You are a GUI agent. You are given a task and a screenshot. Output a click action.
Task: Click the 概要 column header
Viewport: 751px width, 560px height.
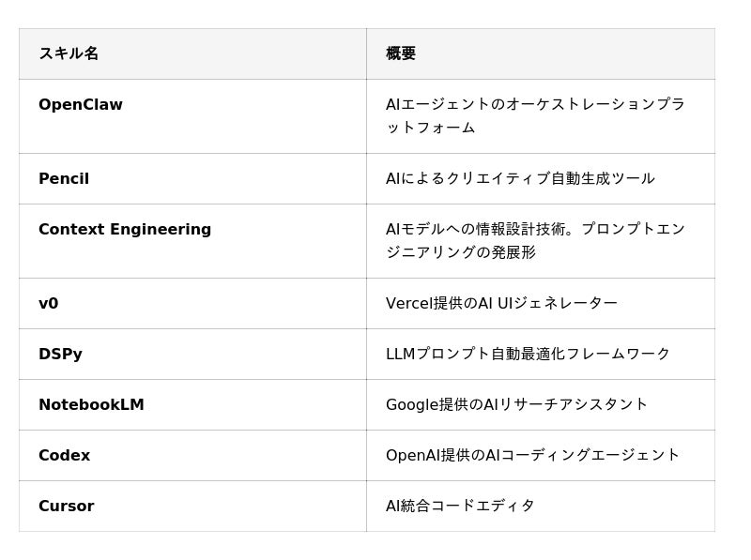point(401,53)
